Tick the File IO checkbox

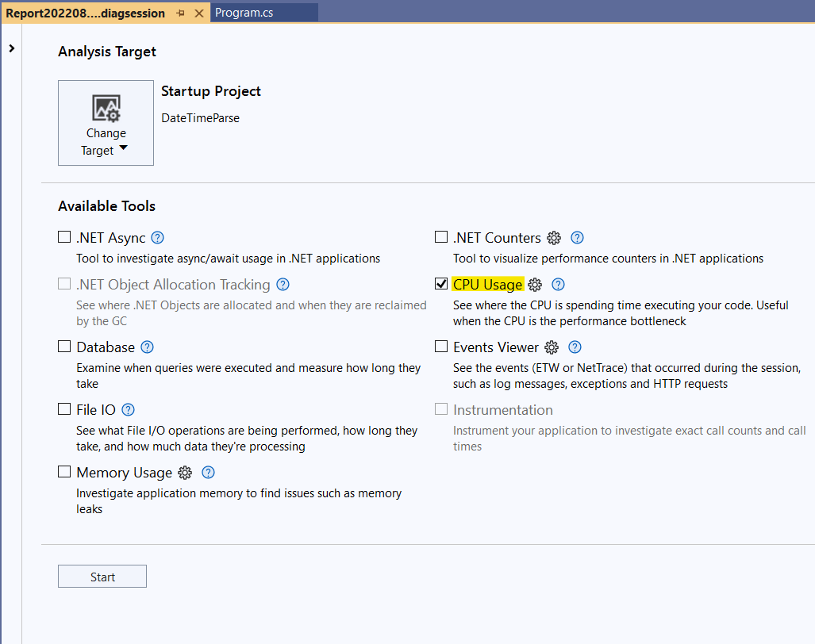64,409
